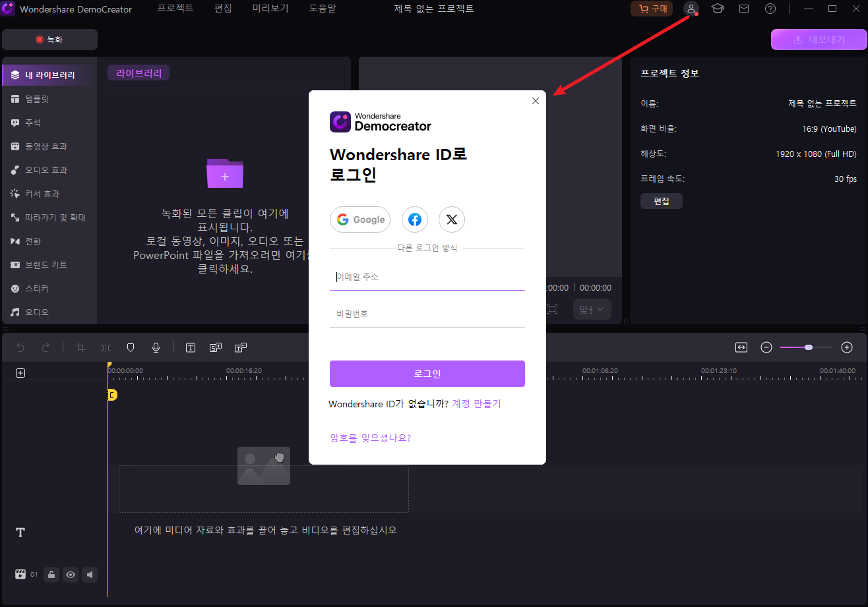Viewport: 868px width, 607px height.
Task: Select the crop tool in the timeline toolbar
Action: click(x=80, y=347)
